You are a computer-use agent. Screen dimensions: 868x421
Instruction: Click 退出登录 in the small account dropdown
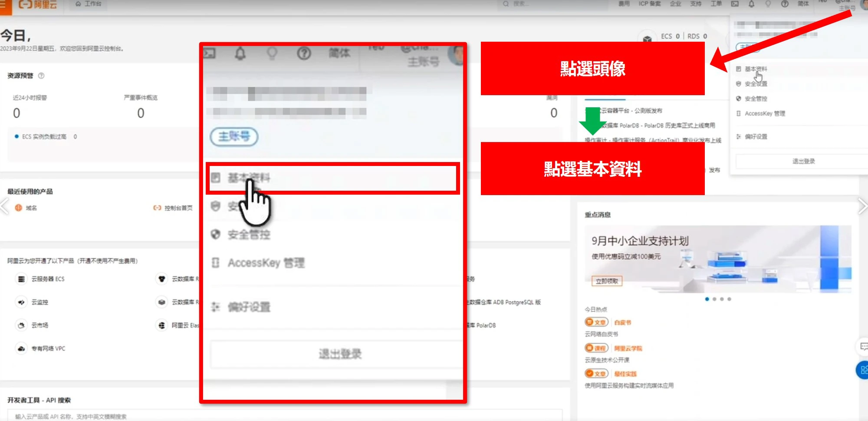(x=803, y=161)
